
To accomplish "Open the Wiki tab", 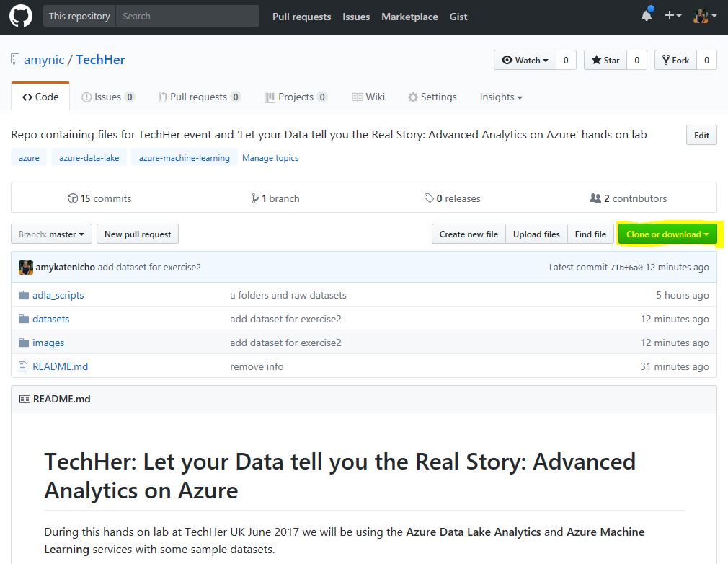I will 368,97.
